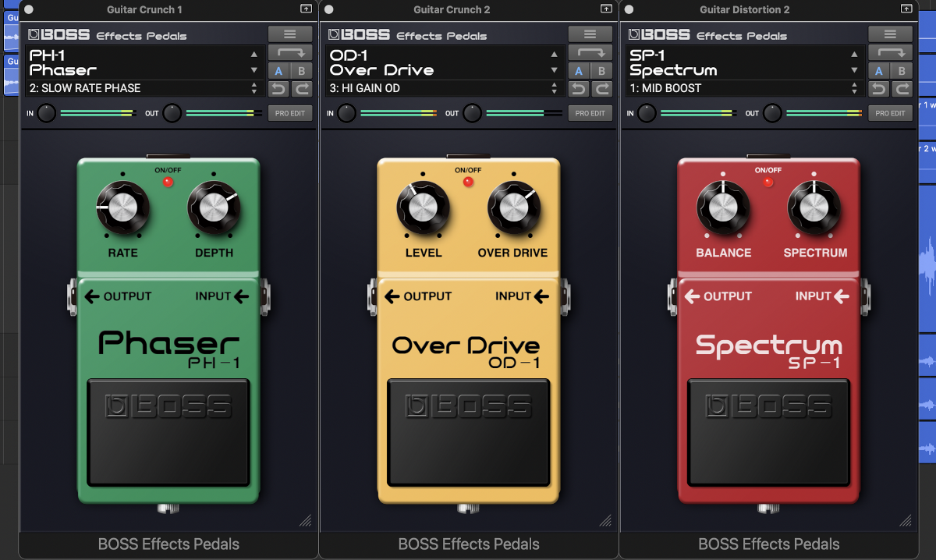Close the Guitar Crunch 2 plugin window
Image resolution: width=936 pixels, height=560 pixels.
coord(328,9)
